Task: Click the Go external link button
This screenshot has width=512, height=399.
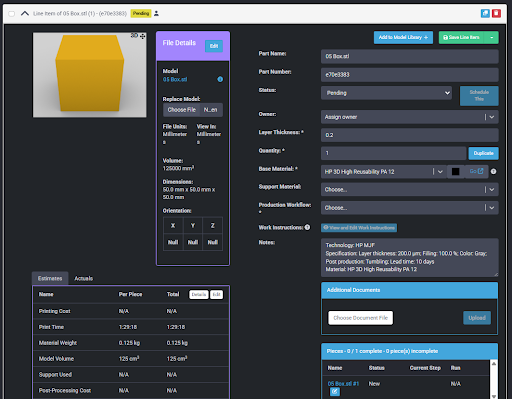Action: (476, 171)
